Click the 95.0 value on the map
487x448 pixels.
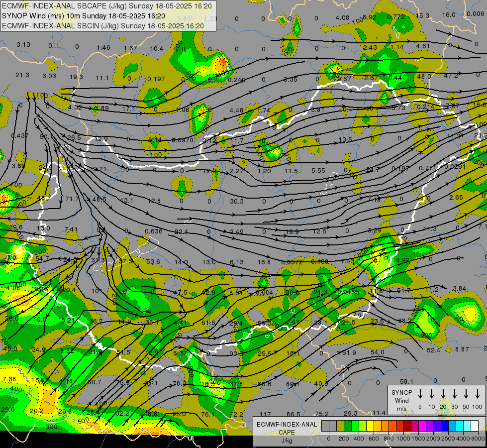point(179,414)
